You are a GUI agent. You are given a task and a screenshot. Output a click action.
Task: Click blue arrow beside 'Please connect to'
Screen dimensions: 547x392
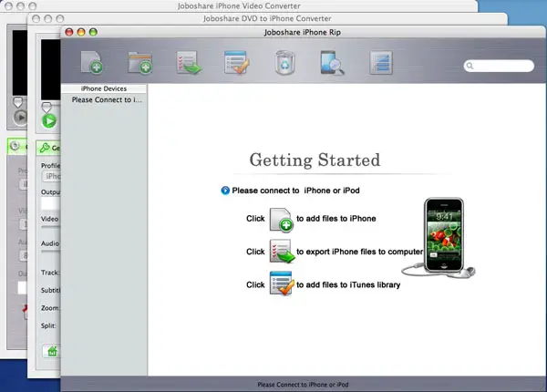point(225,191)
